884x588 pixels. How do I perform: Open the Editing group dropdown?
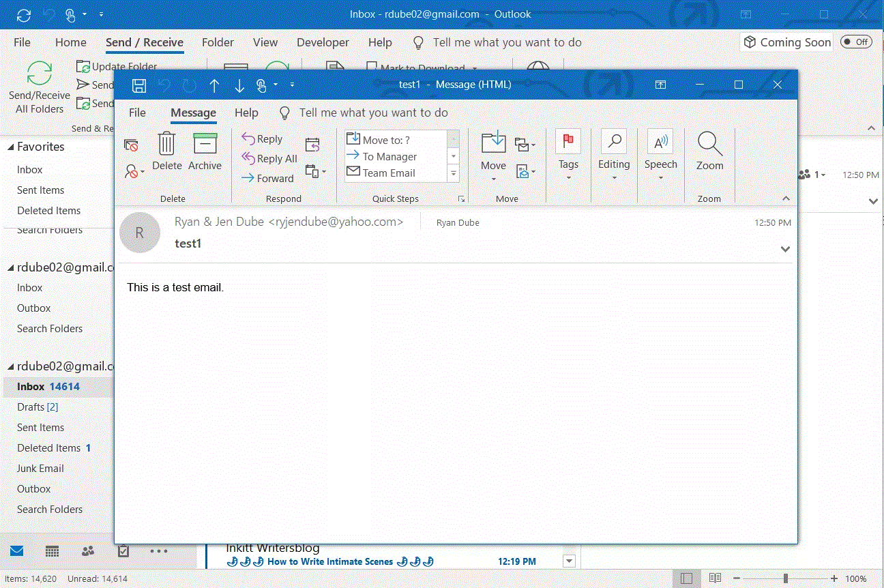[614, 156]
